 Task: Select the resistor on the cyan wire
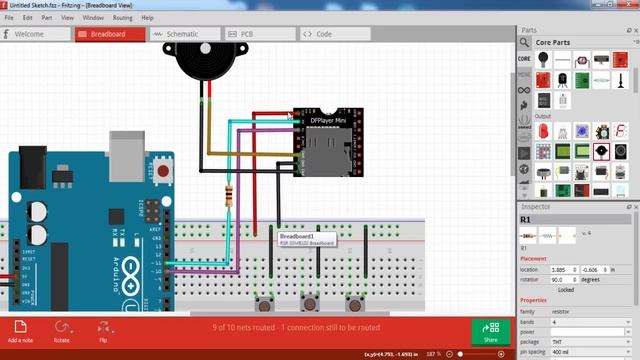tap(229, 196)
